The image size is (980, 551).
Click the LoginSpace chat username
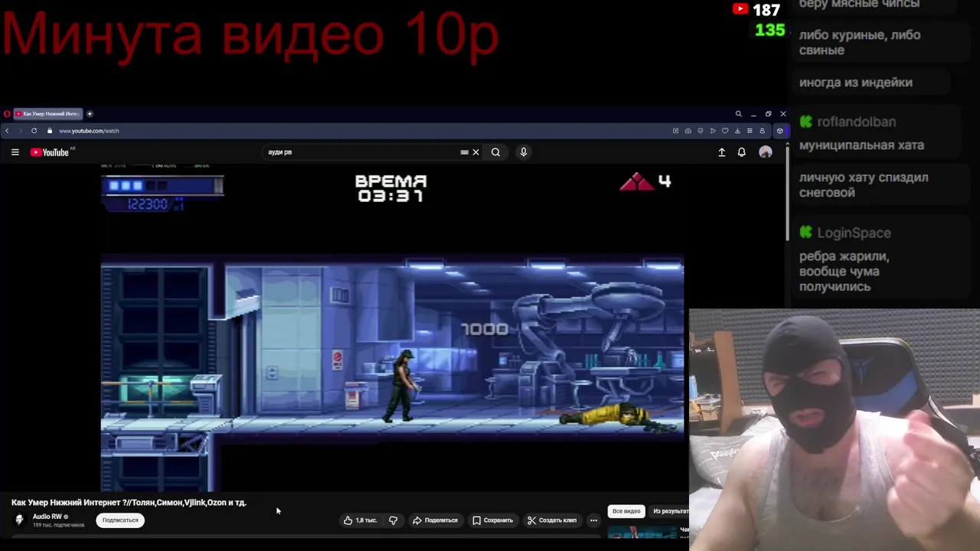854,233
